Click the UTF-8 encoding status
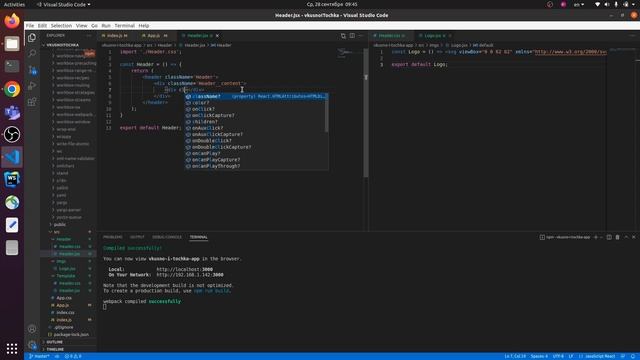This screenshot has width=640, height=360. coord(558,356)
